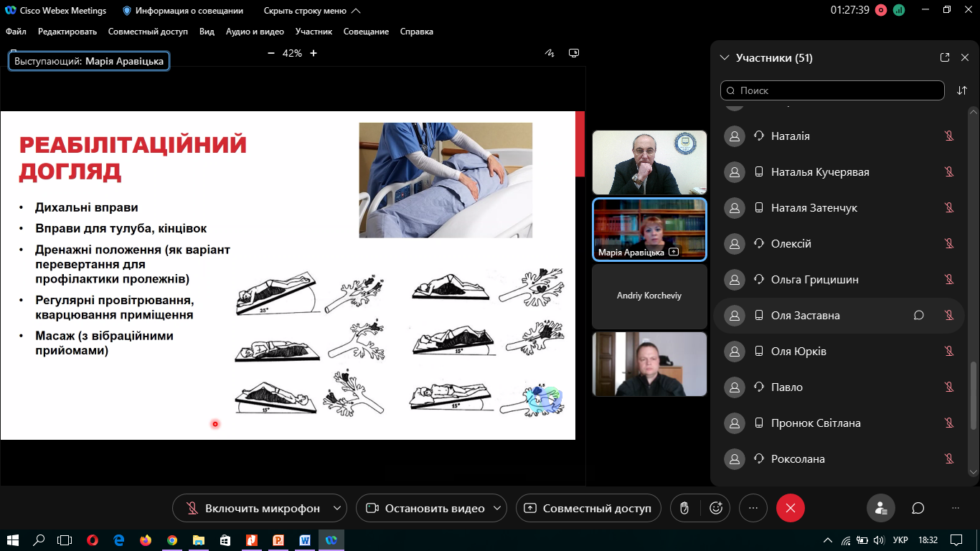980x551 pixels.
Task: Open the annotation pen tool
Action: [550, 53]
